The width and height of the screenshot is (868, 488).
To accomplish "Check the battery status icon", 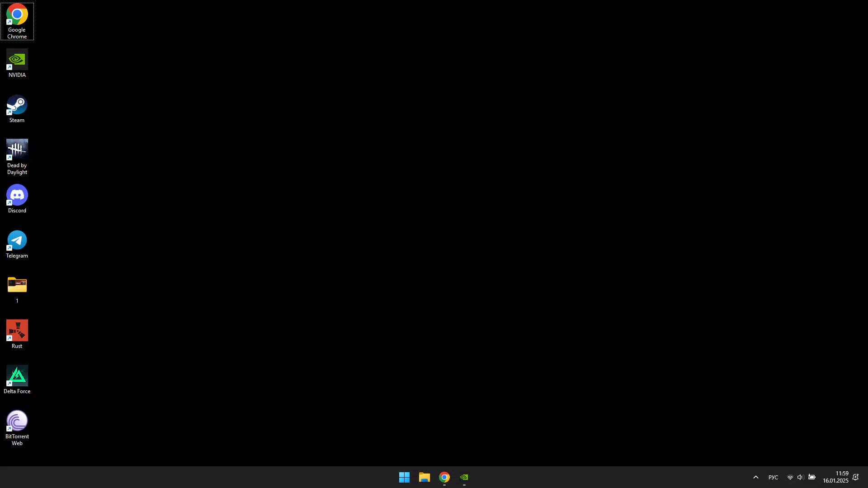I will coord(812,477).
